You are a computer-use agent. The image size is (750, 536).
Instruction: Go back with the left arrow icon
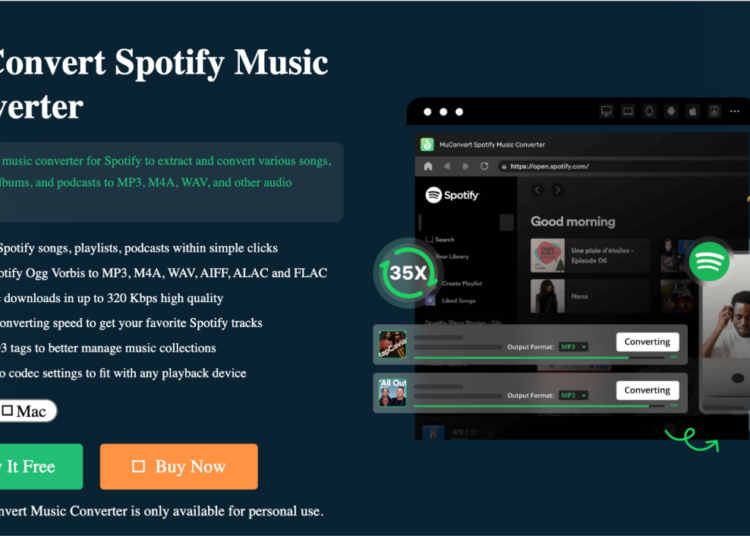(447, 166)
